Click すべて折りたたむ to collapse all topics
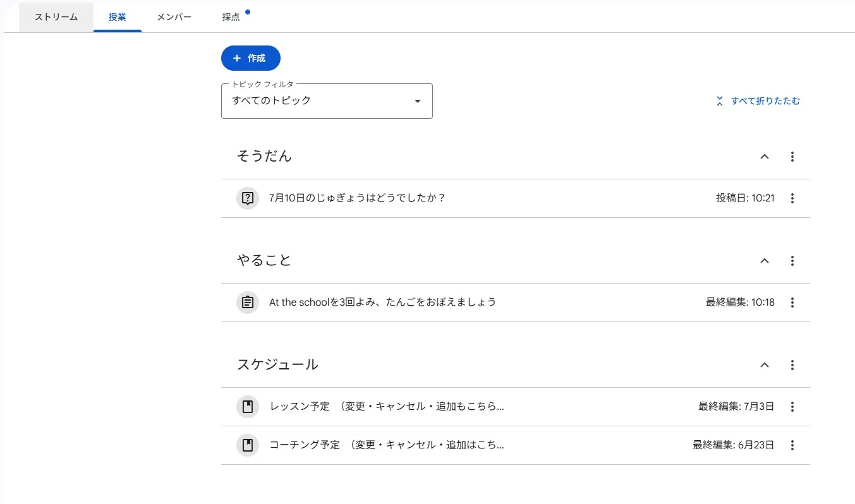This screenshot has width=855, height=504. [x=758, y=101]
